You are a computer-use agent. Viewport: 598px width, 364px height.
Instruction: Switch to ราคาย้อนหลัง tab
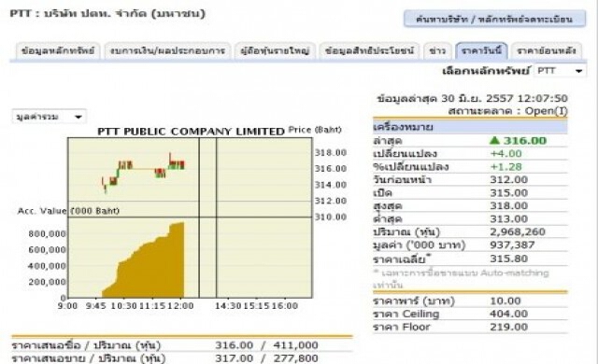click(x=546, y=50)
